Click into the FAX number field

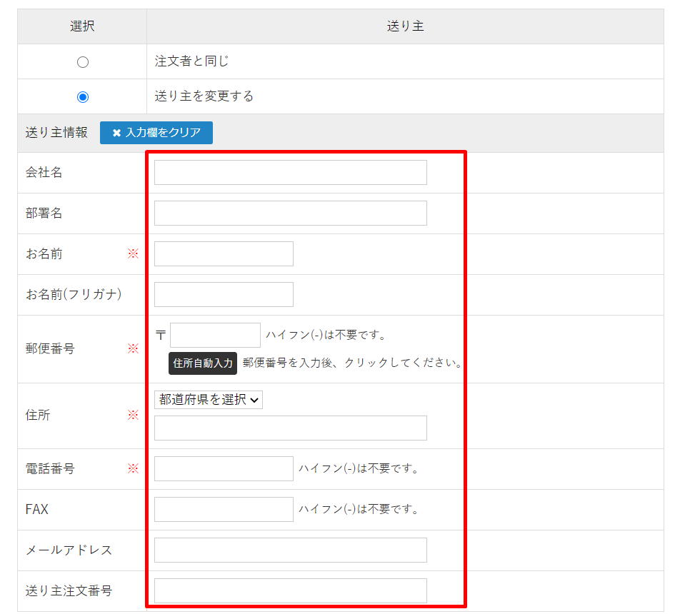pyautogui.click(x=224, y=510)
